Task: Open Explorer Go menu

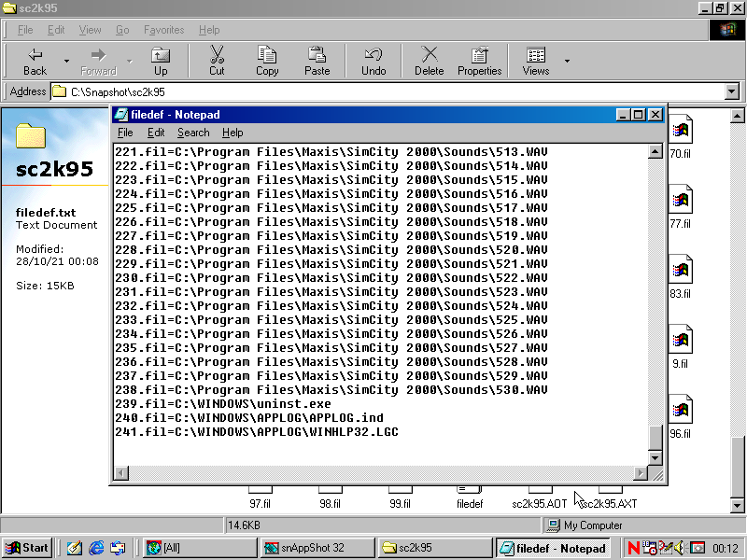Action: (122, 30)
